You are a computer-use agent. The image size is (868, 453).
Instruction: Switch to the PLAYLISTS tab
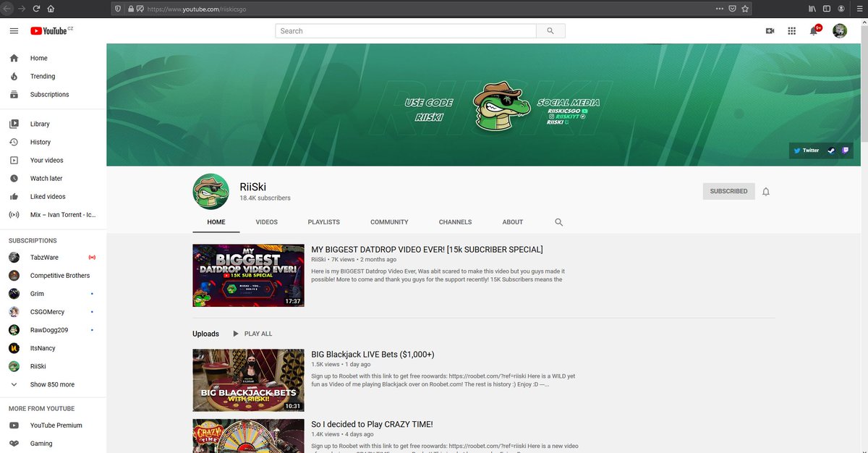click(323, 222)
